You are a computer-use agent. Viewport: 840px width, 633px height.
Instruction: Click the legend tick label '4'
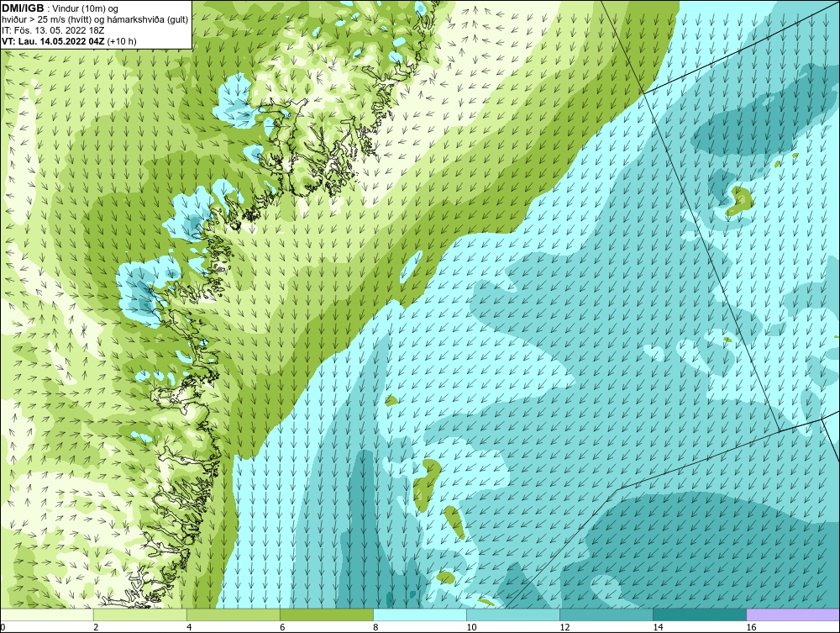tap(188, 627)
